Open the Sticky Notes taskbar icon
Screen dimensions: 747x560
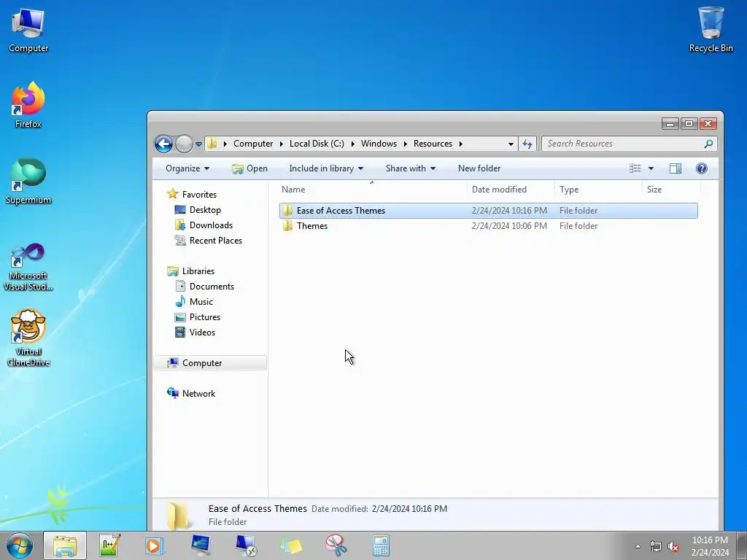click(291, 545)
